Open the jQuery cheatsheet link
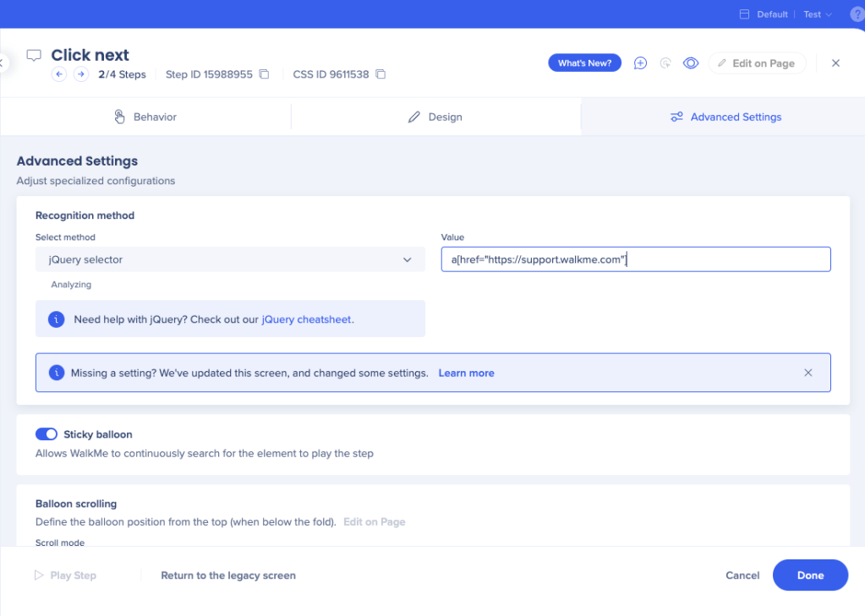 pos(306,319)
